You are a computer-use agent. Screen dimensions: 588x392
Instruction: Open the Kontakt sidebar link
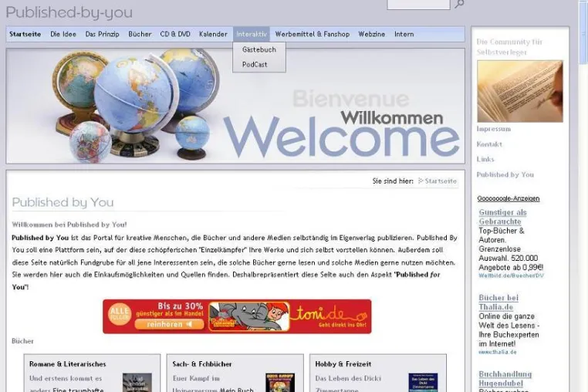(489, 144)
